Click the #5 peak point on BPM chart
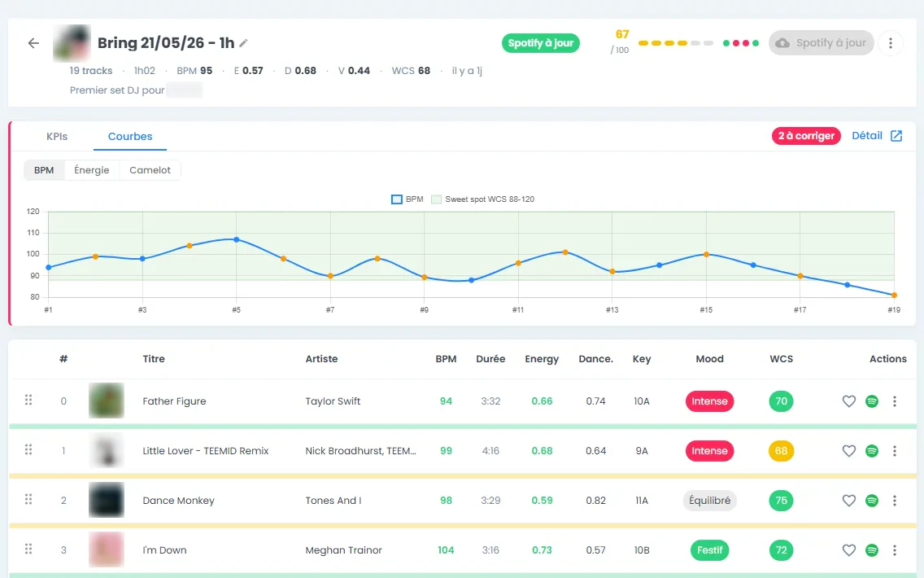This screenshot has width=924, height=578. [x=237, y=240]
